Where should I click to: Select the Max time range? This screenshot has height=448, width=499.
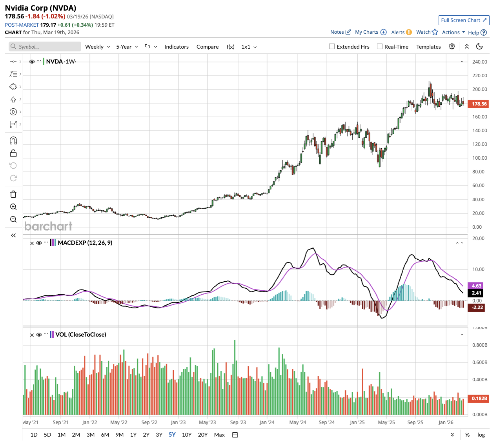click(219, 435)
